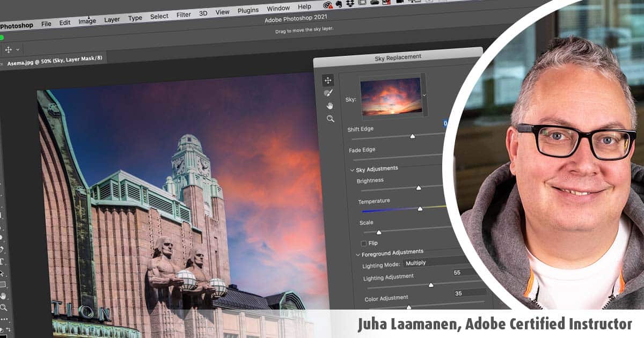Click the Lighting Adjustment value field 55
Image resolution: width=644 pixels, height=338 pixels.
tap(466, 273)
